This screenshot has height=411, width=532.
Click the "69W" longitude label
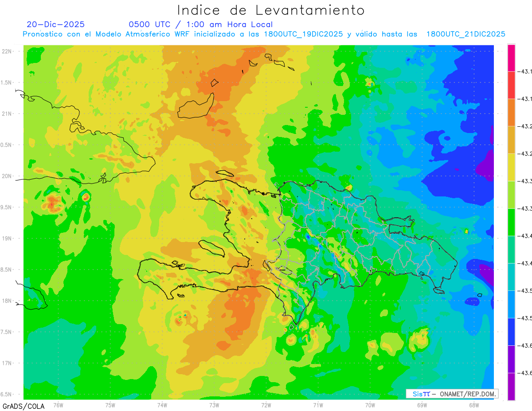(x=422, y=405)
